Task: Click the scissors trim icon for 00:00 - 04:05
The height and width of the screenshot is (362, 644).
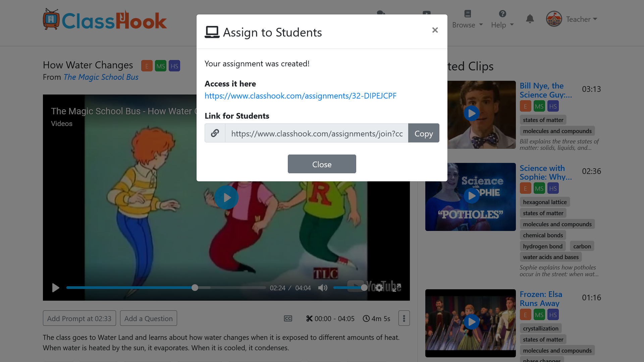Action: [309, 318]
